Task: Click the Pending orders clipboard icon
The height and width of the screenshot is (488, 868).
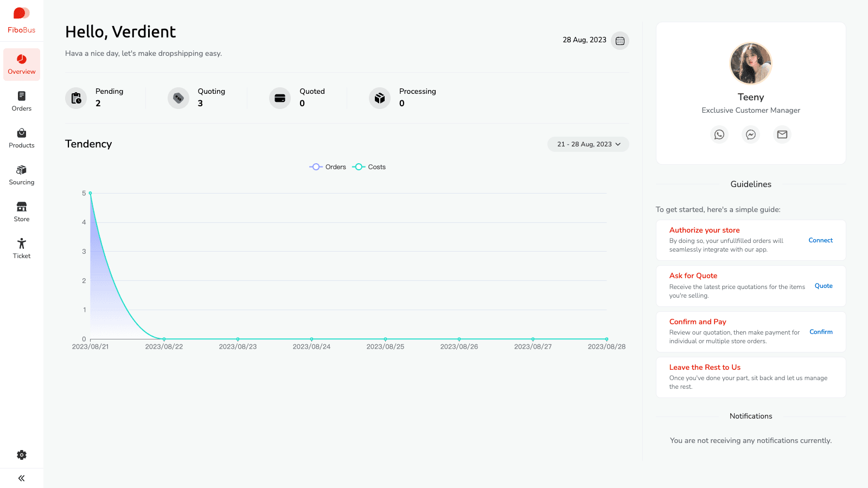Action: (x=76, y=98)
